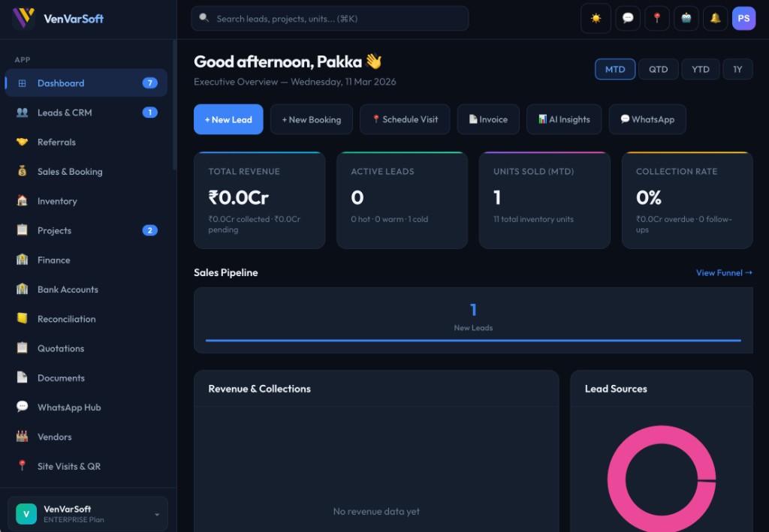Switch period to YTD
The width and height of the screenshot is (769, 532).
click(x=700, y=69)
